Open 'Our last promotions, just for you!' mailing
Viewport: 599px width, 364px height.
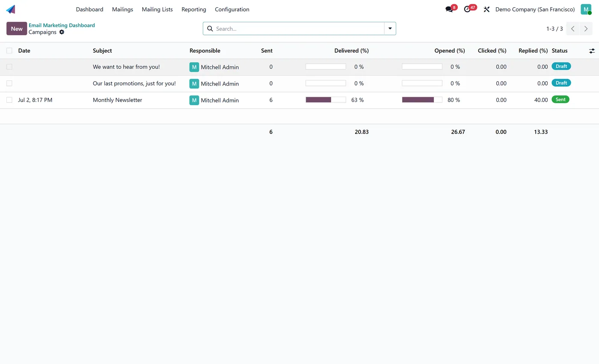point(134,83)
